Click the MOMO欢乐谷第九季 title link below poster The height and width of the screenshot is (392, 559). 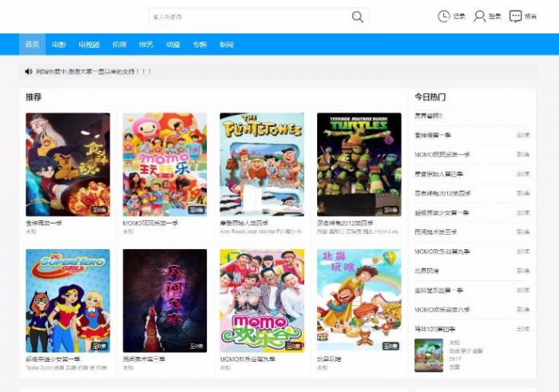point(249,359)
